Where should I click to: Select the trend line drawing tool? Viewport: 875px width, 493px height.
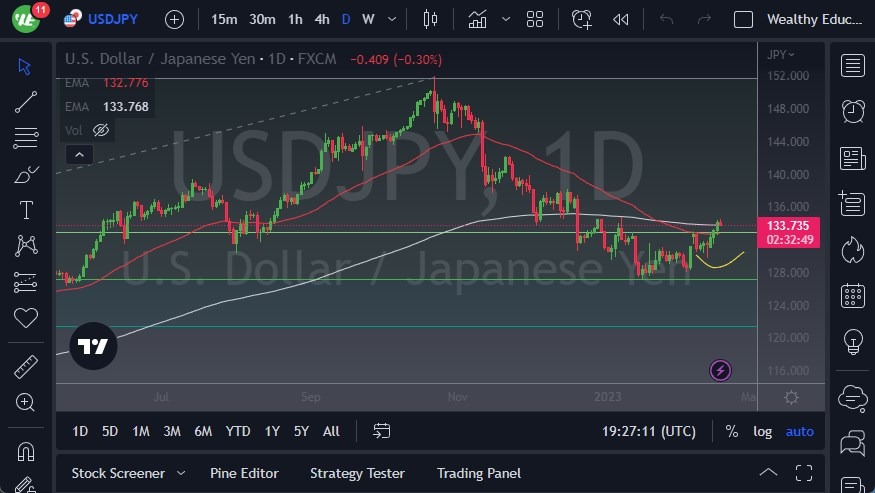pyautogui.click(x=26, y=102)
